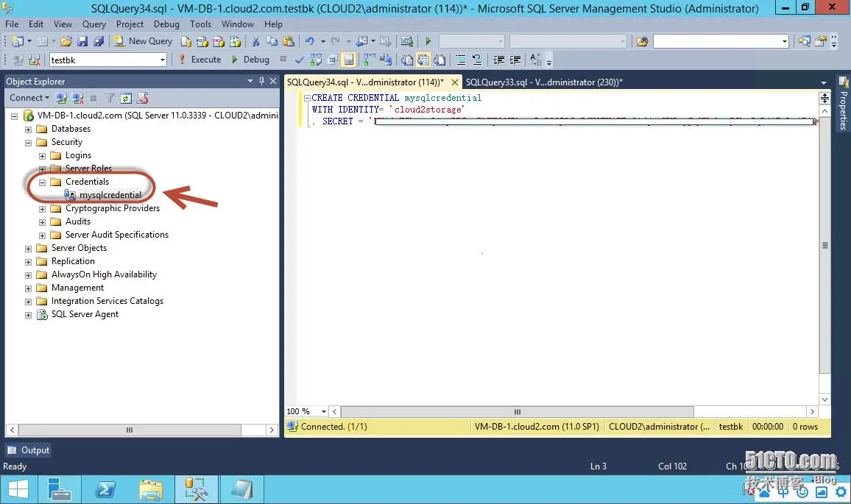The image size is (851, 504).
Task: Open the zoom 100 % dropdown
Action: pyautogui.click(x=324, y=412)
